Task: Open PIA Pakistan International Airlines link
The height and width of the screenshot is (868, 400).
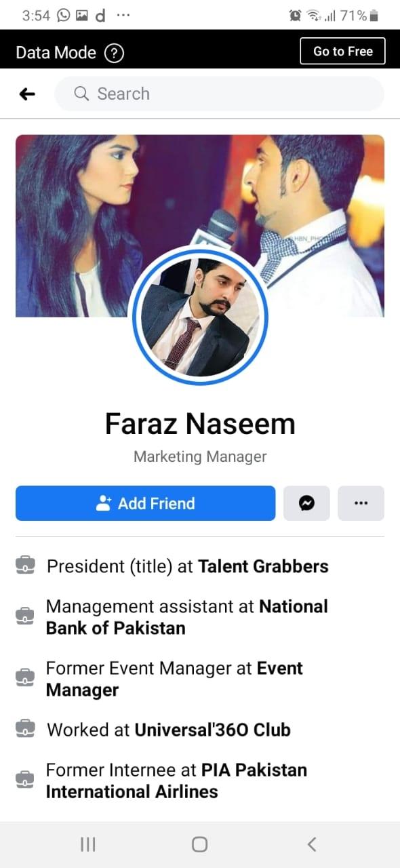Action: click(176, 781)
